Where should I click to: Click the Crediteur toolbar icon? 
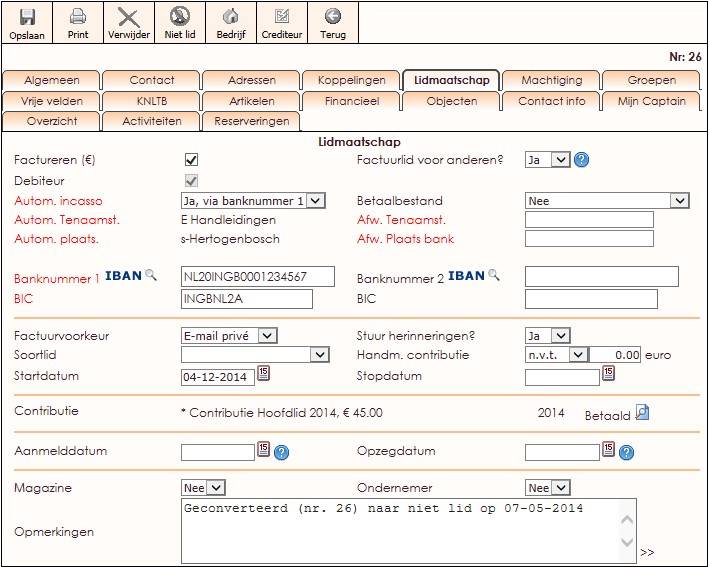282,17
